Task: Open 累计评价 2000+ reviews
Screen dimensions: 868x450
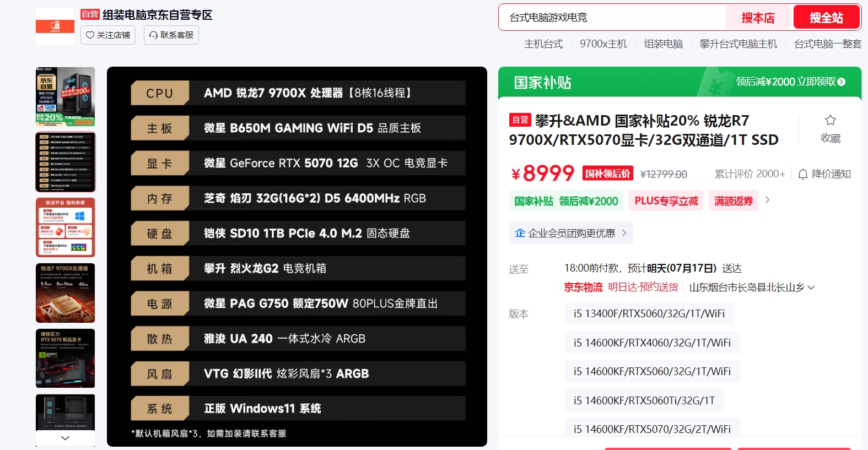Action: click(x=750, y=174)
